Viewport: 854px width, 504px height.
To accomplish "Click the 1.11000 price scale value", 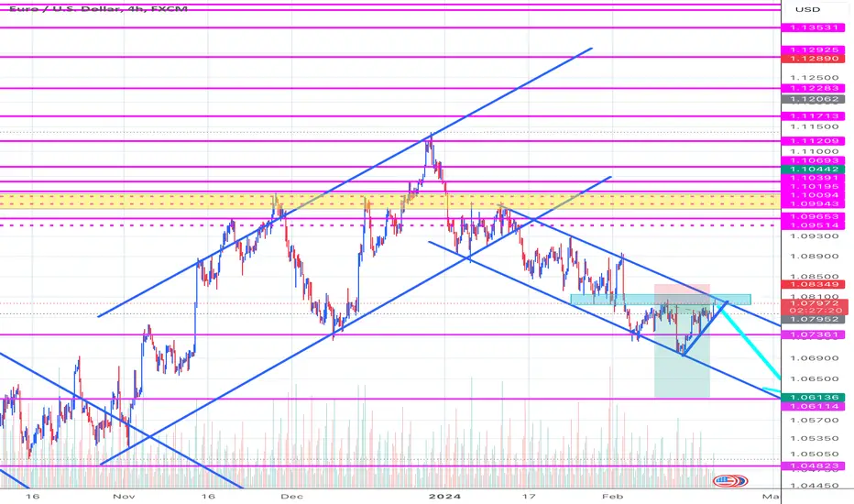I will click(815, 151).
